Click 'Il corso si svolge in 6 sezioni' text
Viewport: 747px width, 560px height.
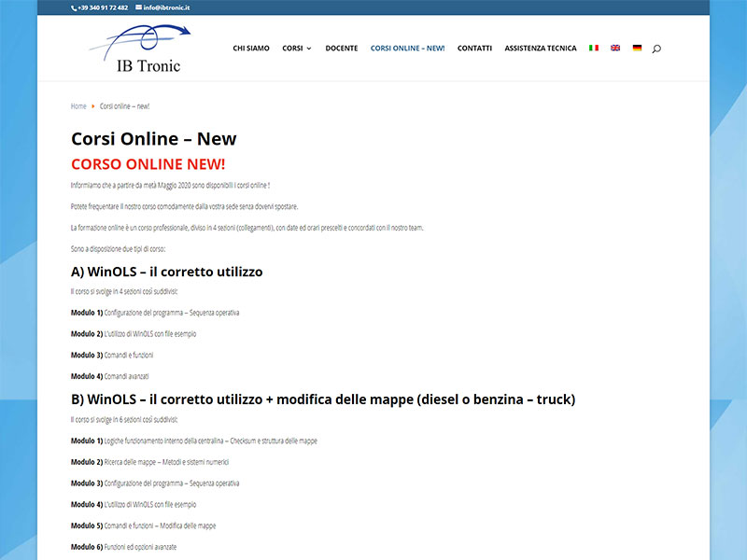(124, 419)
